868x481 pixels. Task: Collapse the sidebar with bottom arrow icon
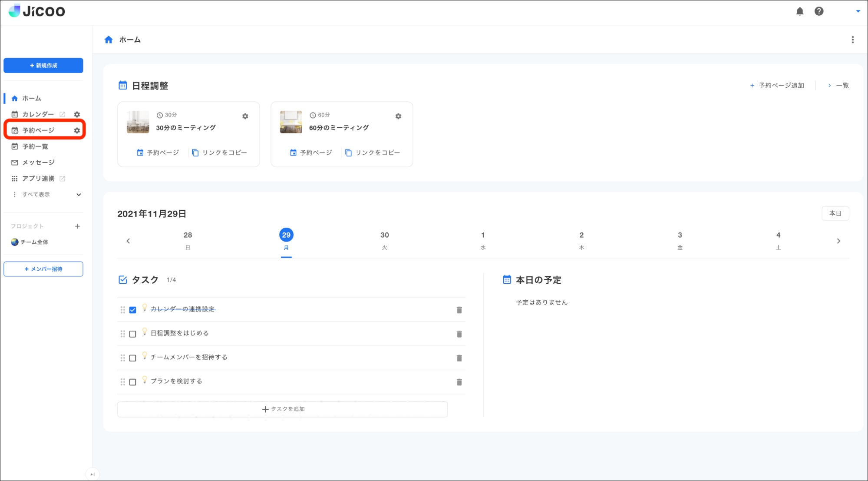(92, 474)
